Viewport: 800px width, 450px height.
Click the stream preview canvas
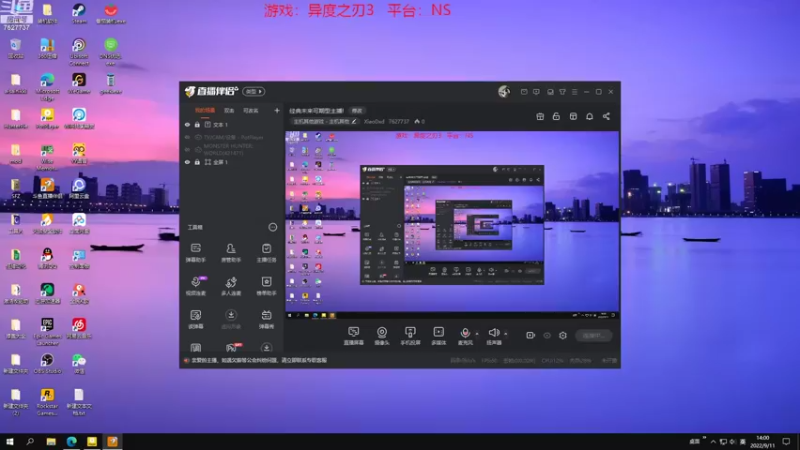click(x=452, y=225)
